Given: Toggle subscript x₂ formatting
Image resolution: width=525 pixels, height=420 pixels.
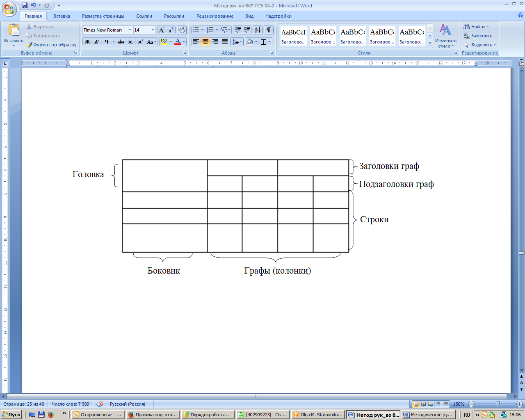Looking at the screenshot, I should pos(131,42).
